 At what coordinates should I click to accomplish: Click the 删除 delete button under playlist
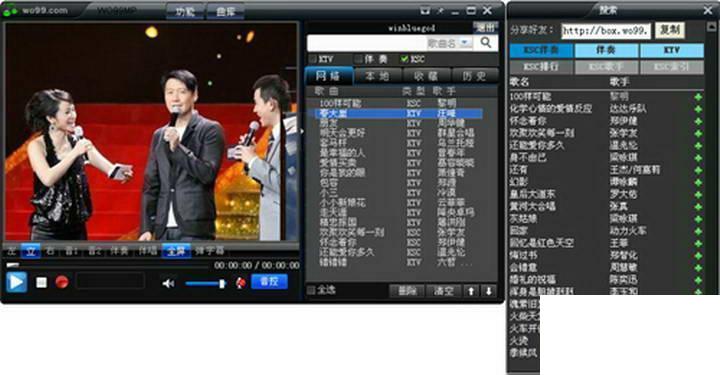[x=406, y=291]
